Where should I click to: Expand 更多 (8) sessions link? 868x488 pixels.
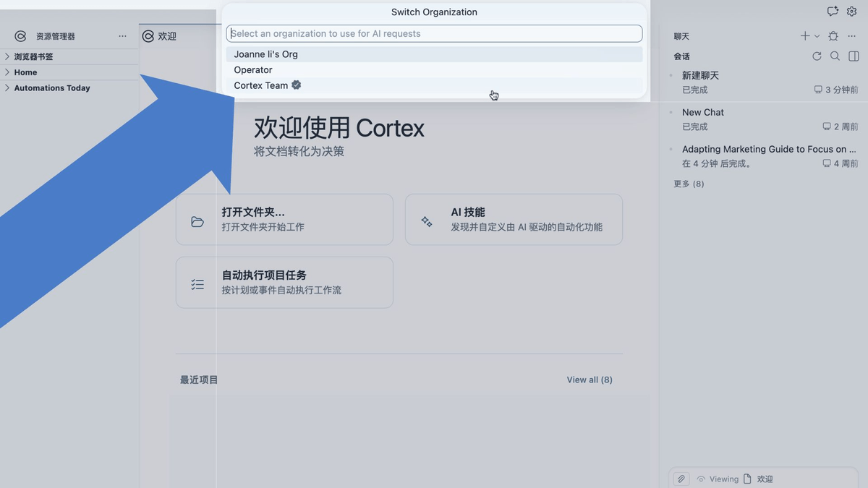point(689,184)
